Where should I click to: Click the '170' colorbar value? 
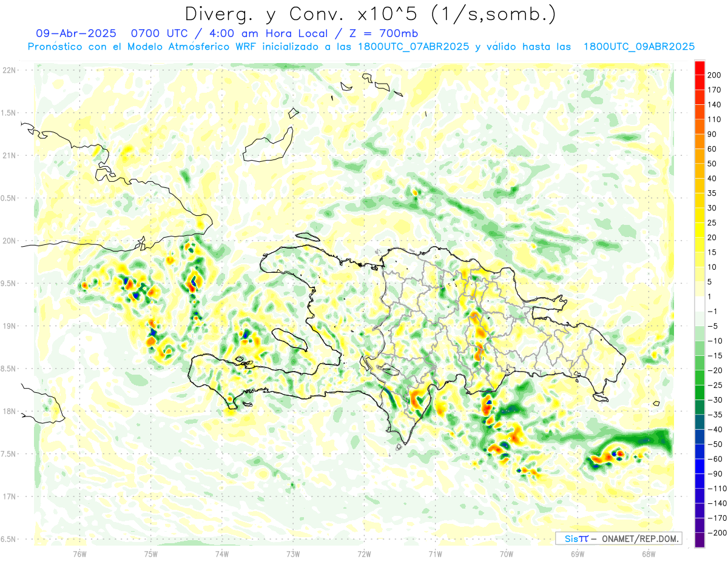[x=715, y=89]
